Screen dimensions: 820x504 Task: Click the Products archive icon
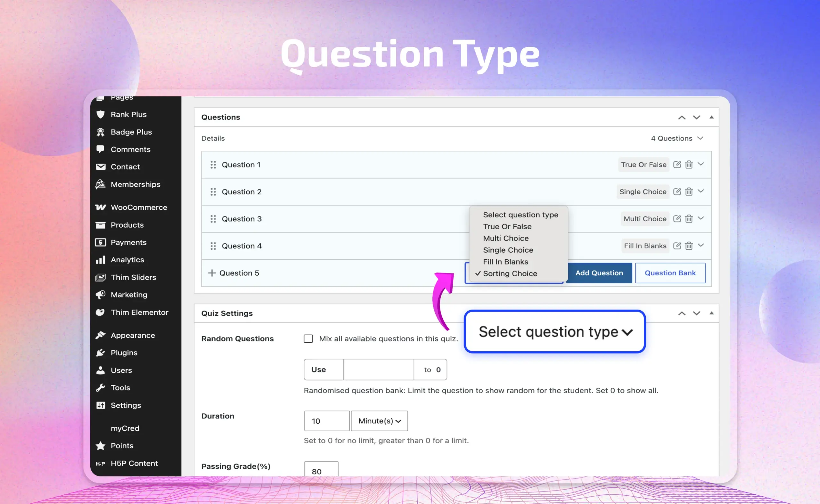pos(100,225)
